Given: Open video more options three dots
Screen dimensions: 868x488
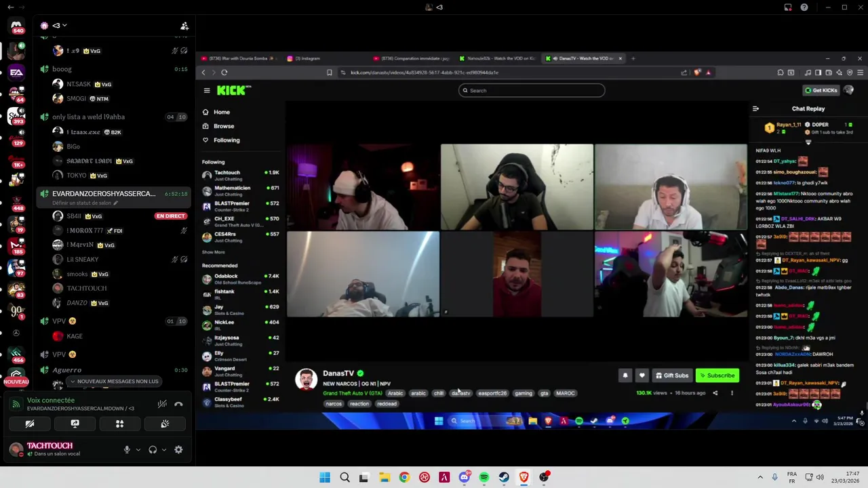Looking at the screenshot, I should tap(732, 393).
